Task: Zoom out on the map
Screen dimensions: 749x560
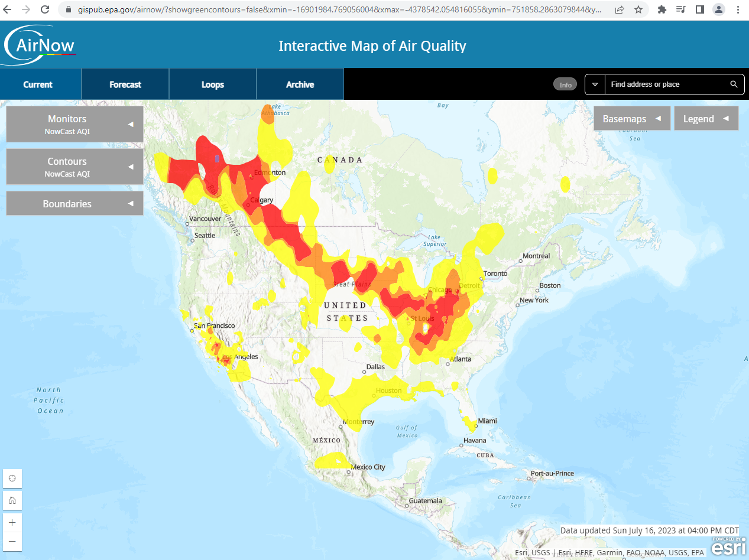Action: click(12, 542)
